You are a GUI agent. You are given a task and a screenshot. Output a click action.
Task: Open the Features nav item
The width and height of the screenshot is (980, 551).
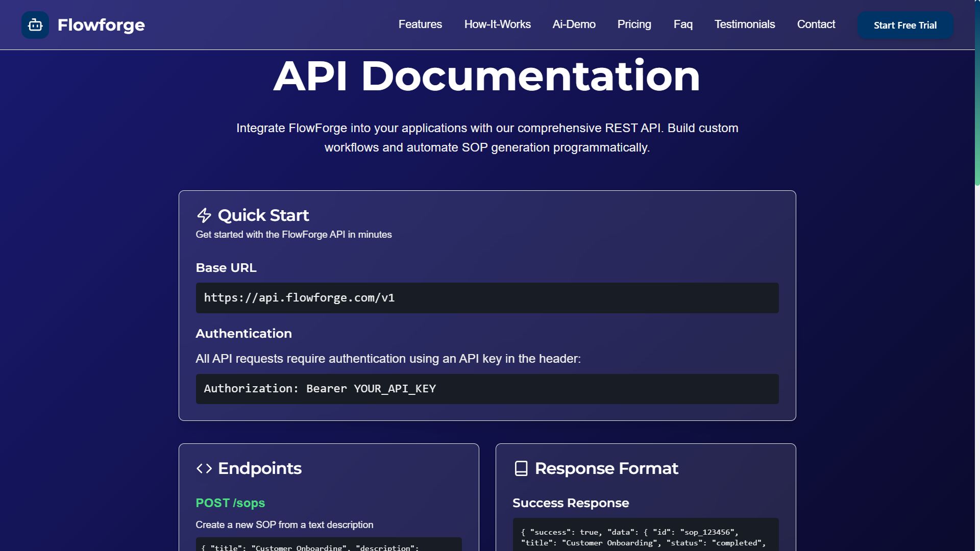pyautogui.click(x=420, y=24)
